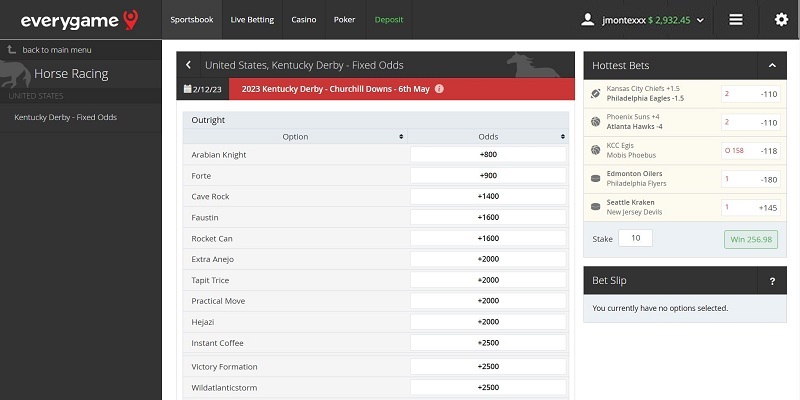
Task: Click the everygame logo
Action: click(75, 20)
